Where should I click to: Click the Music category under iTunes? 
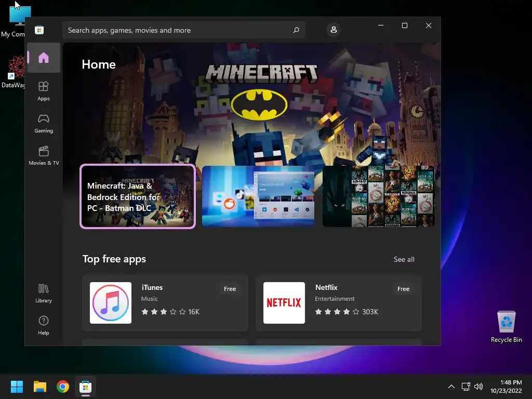click(x=149, y=299)
